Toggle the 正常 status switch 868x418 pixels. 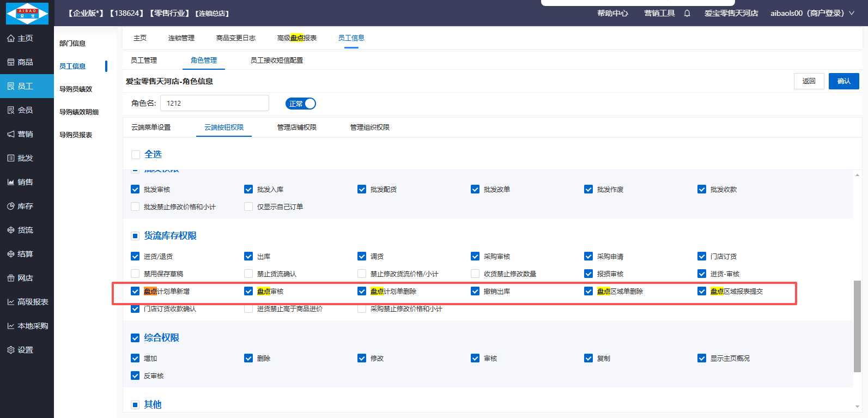click(x=300, y=104)
